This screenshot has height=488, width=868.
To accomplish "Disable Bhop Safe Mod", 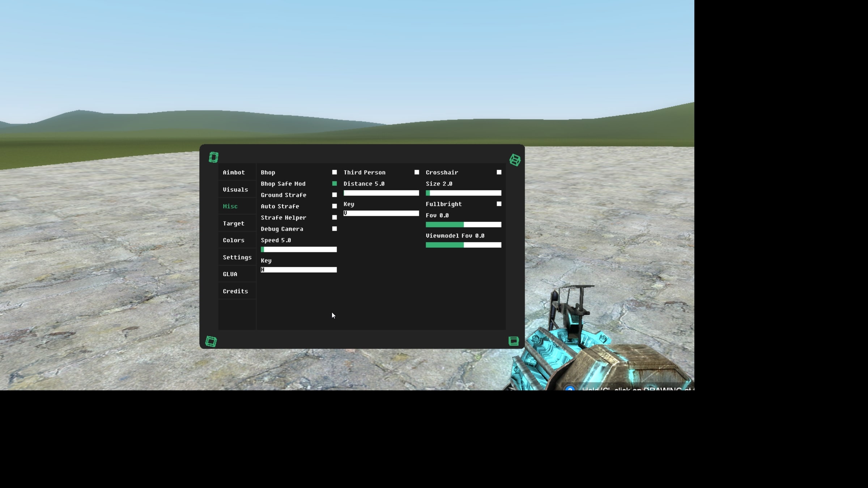I will [335, 184].
